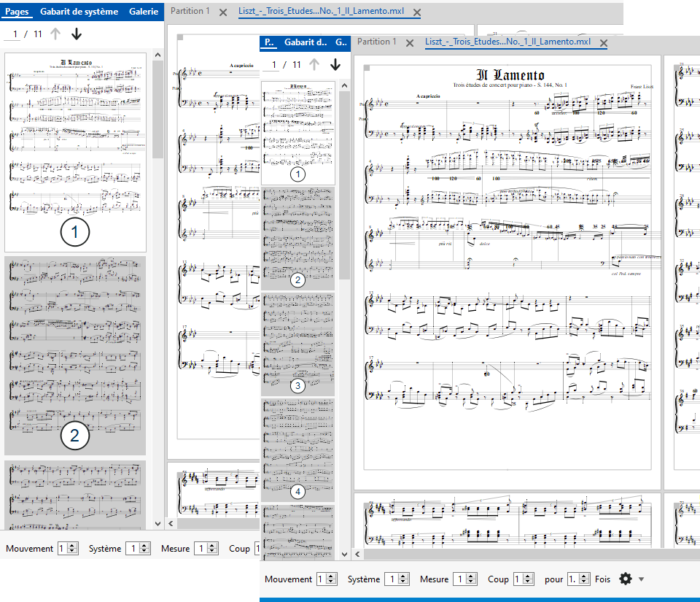Screen dimensions: 700x602
Task: Open the Galerie tab in the back window
Action: click(x=144, y=11)
